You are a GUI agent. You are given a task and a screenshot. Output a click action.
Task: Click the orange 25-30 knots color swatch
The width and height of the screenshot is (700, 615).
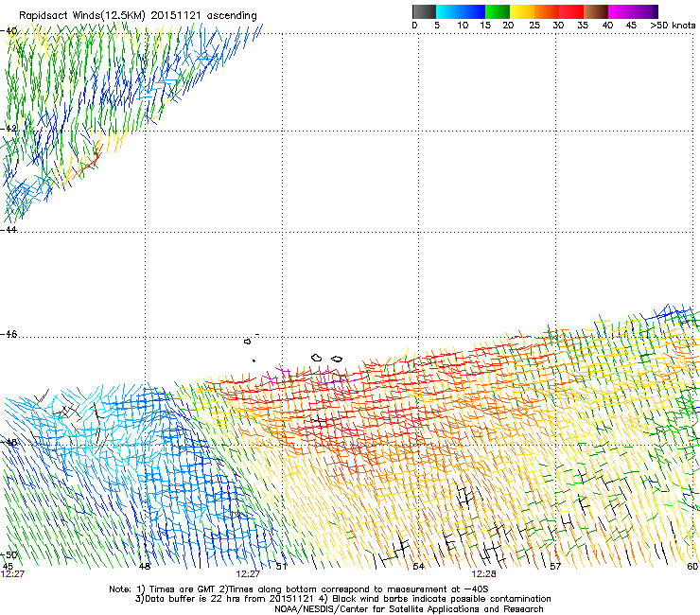[547, 11]
